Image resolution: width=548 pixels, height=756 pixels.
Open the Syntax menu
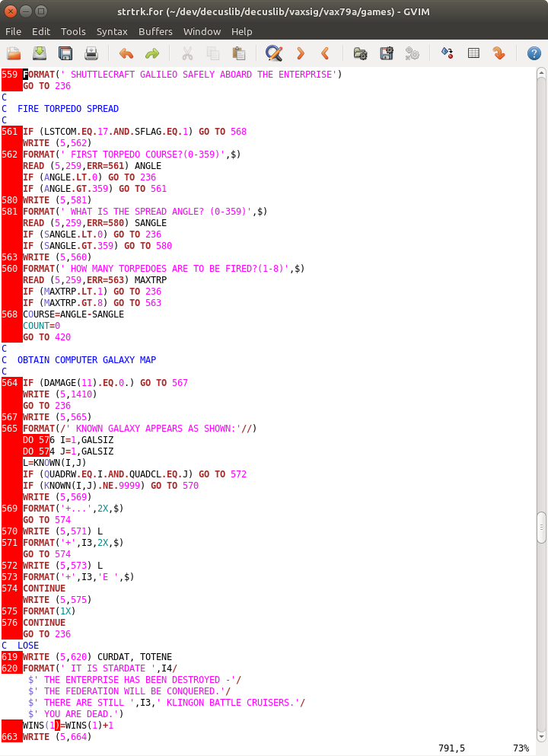point(112,31)
